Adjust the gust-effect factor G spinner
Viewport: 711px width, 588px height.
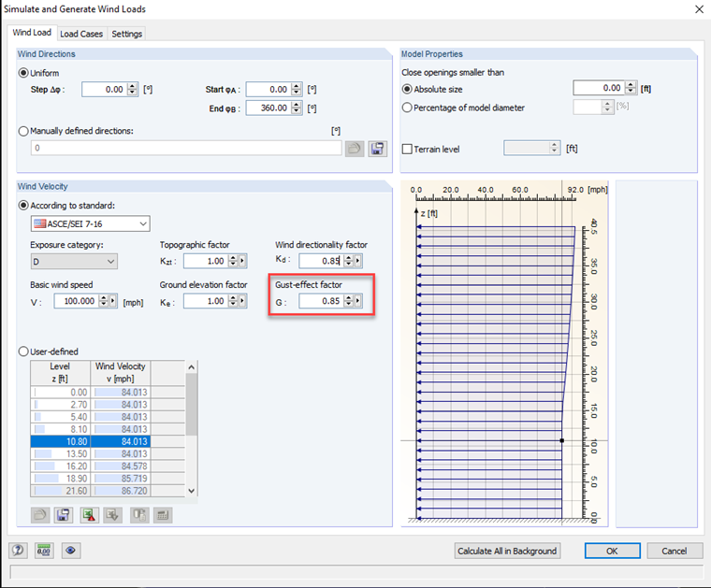(x=348, y=301)
